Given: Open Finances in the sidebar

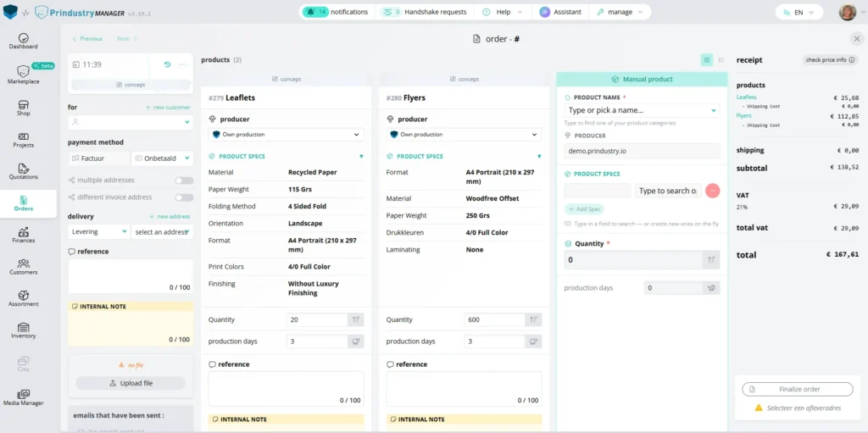Looking at the screenshot, I should (x=23, y=236).
